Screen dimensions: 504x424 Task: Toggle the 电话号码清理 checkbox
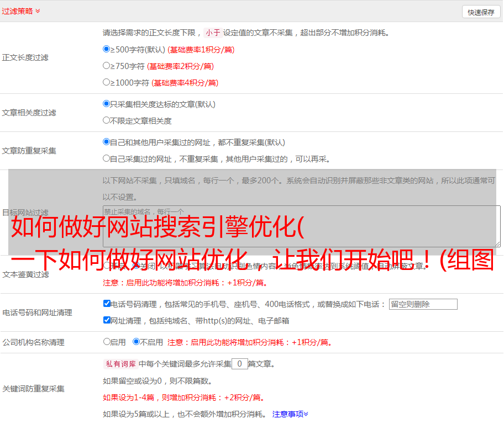107,304
